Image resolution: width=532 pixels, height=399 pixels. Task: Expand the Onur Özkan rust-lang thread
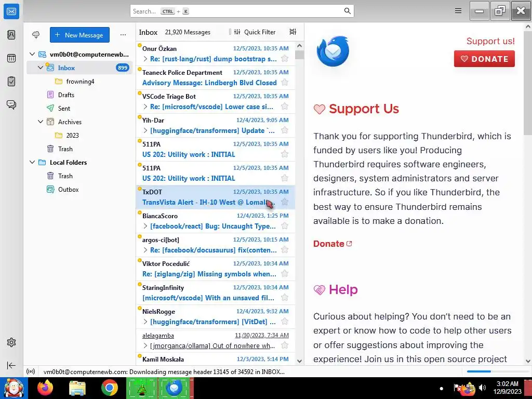145,59
